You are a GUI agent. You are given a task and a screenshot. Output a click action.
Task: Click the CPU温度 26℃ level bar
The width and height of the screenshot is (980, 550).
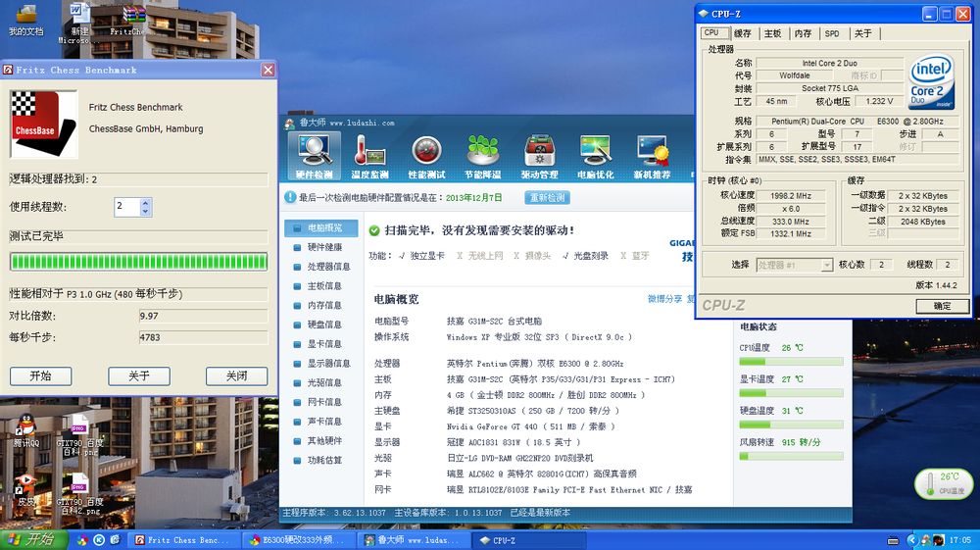click(x=791, y=361)
